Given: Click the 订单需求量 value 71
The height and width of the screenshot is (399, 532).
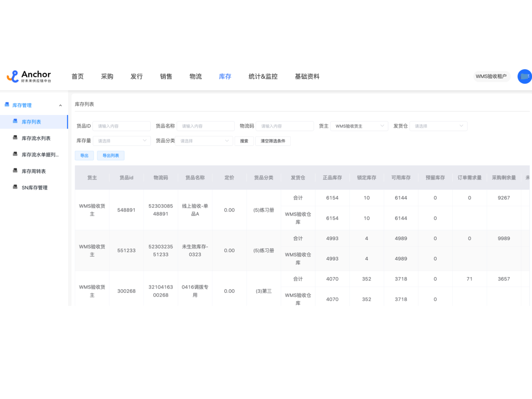Looking at the screenshot, I should [x=469, y=279].
